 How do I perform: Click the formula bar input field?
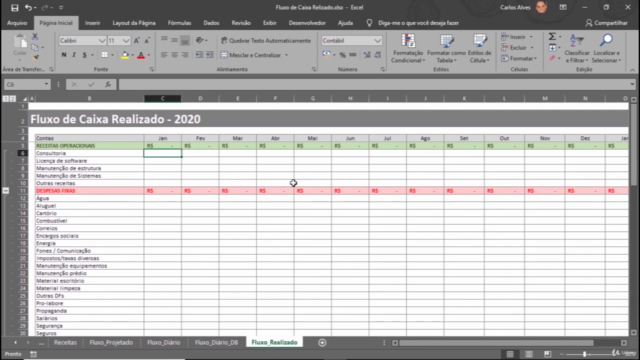(x=373, y=84)
